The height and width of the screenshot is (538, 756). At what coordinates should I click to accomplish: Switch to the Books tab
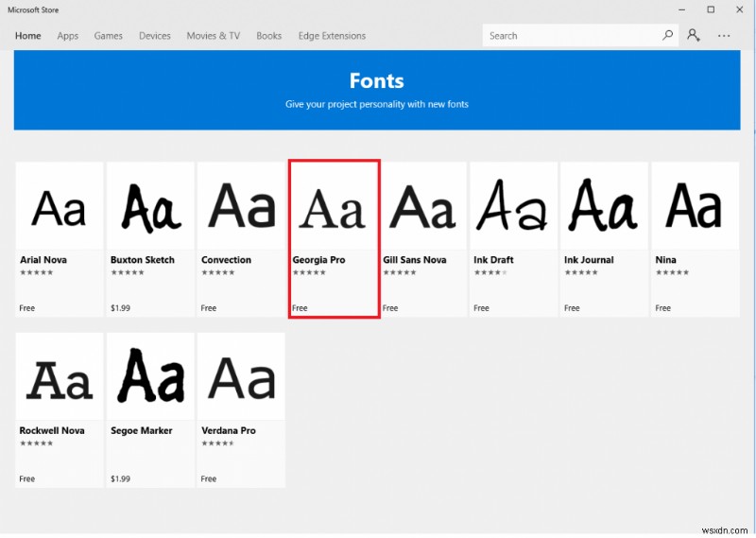[268, 36]
